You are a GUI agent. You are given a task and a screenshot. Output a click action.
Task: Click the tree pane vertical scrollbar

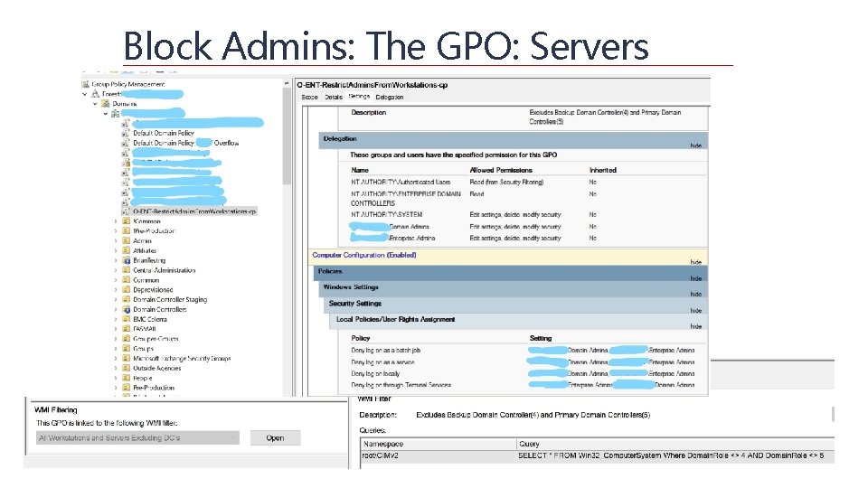(x=287, y=136)
